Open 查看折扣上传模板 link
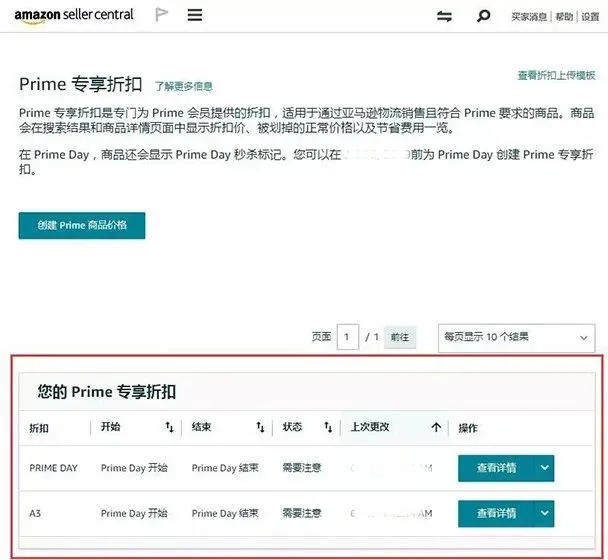Screen dimensions: 608x560 pyautogui.click(x=556, y=75)
